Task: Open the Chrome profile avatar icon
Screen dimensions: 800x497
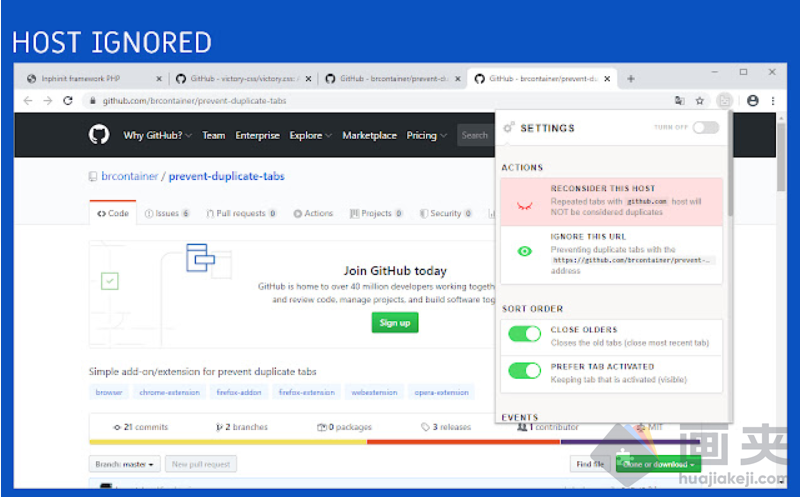Action: [753, 101]
